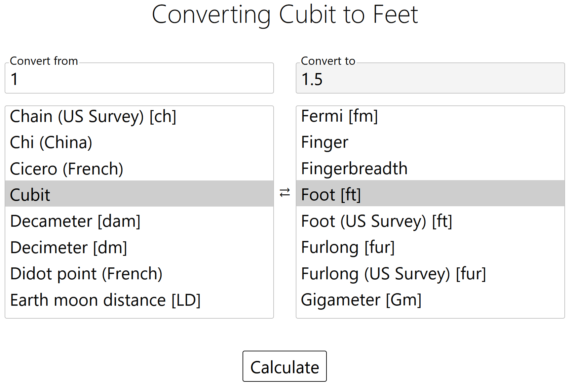Viewport: 572px width, 392px height.
Task: Select Furlong [fur] unit
Action: [x=430, y=247]
